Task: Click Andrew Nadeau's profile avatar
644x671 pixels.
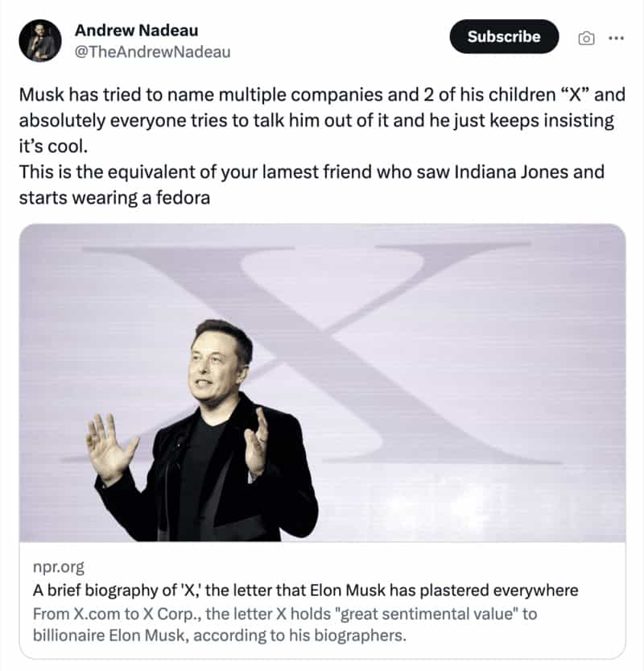Action: pyautogui.click(x=39, y=40)
